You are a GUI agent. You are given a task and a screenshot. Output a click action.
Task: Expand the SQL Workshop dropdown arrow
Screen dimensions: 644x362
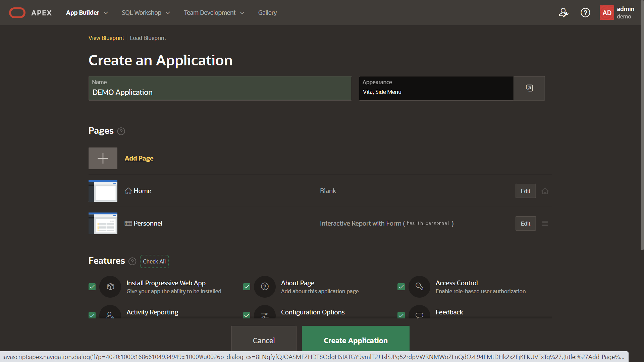click(x=168, y=13)
